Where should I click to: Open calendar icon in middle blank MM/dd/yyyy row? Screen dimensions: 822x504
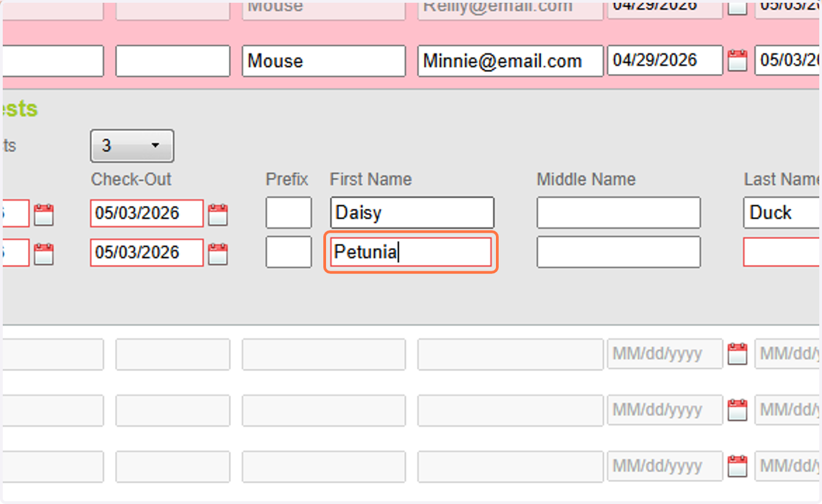pyautogui.click(x=737, y=410)
